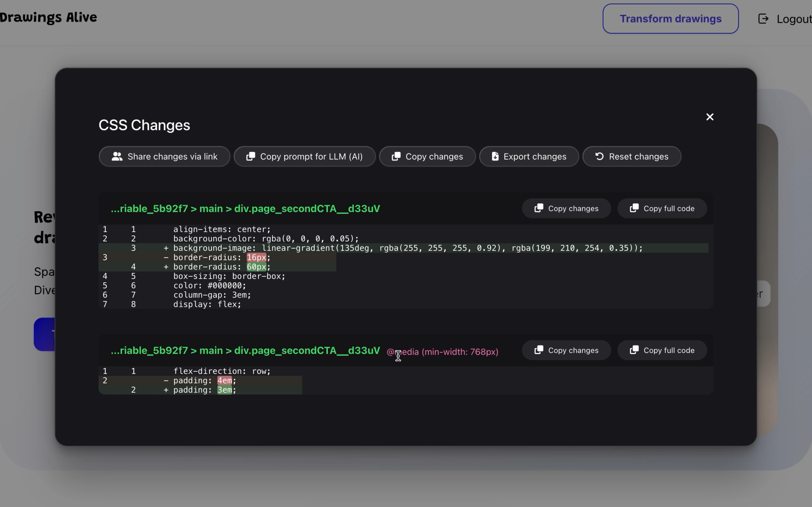Viewport: 812px width, 507px height.
Task: Select Copy prompt for LLM (AI)
Action: tap(304, 156)
